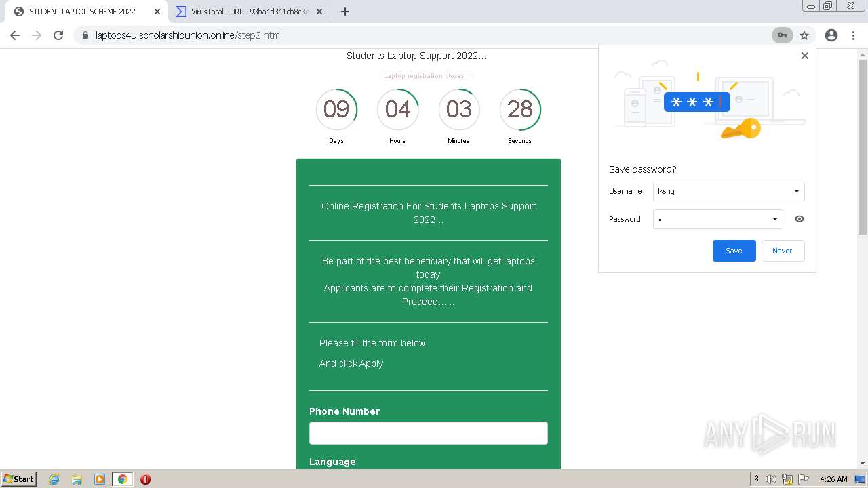Click the Chrome taskbar icon
The height and width of the screenshot is (488, 868).
click(122, 479)
